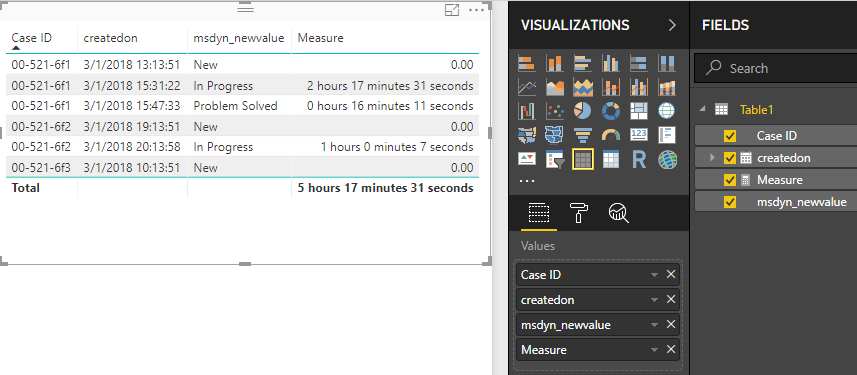Select the Shape map visual
The width and height of the screenshot is (857, 375).
point(555,135)
